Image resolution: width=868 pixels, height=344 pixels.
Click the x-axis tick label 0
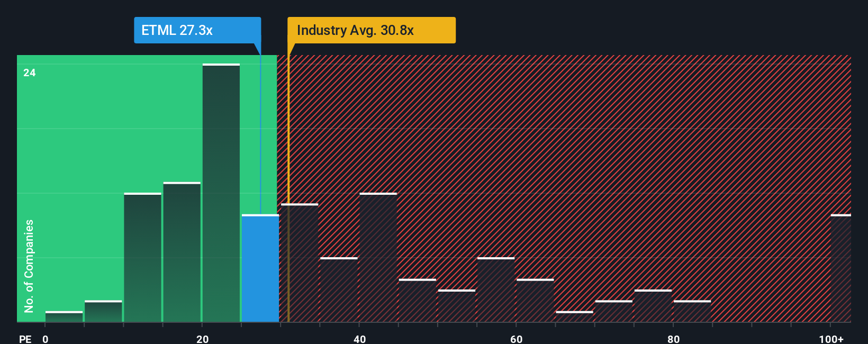click(46, 339)
